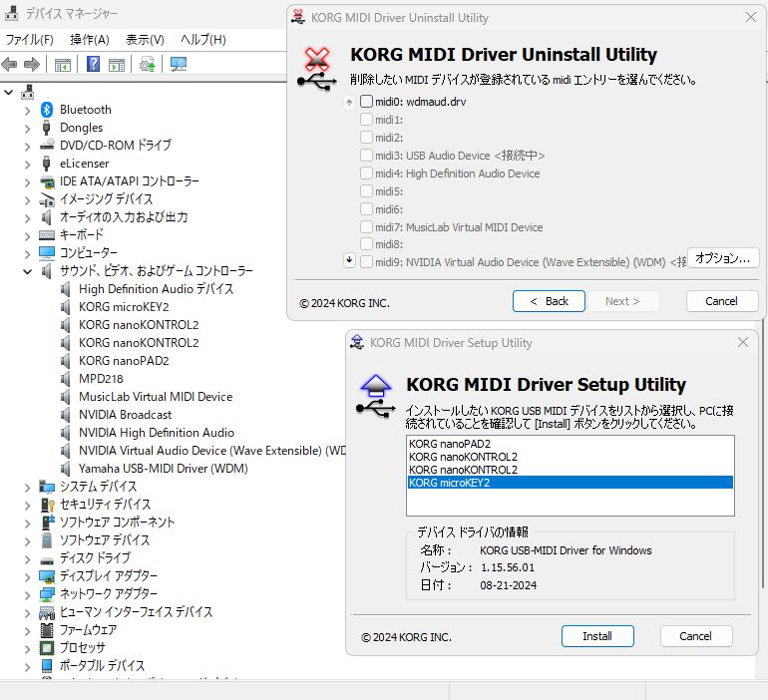The height and width of the screenshot is (700, 768).
Task: Click the Update driver toolbar icon
Action: 147,64
